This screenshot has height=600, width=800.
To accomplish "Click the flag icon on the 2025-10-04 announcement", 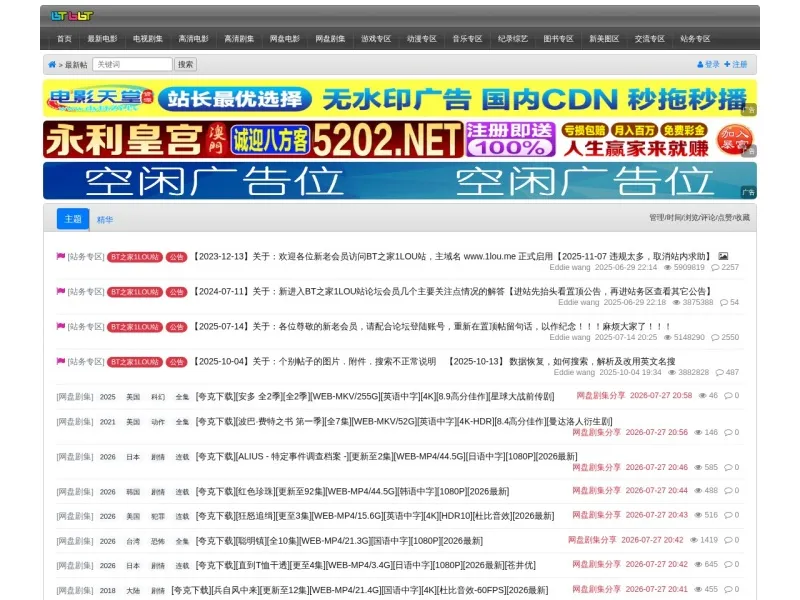I will click(61, 361).
